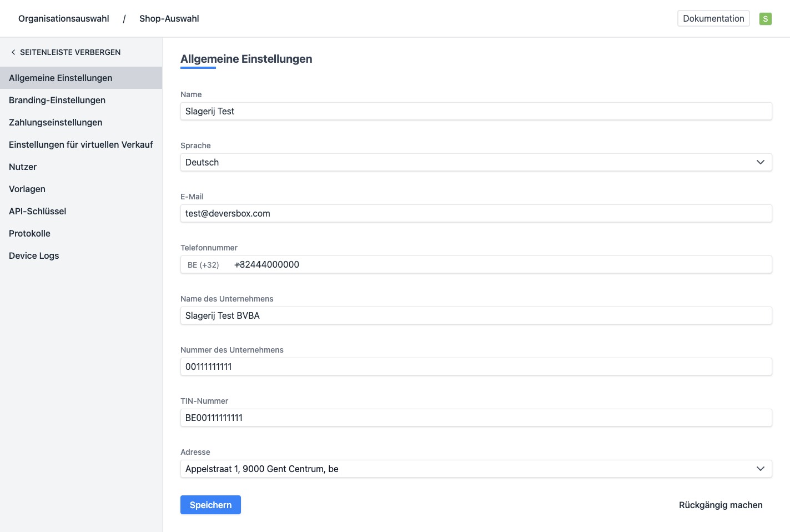Open API-Schlüssel settings

click(x=38, y=211)
